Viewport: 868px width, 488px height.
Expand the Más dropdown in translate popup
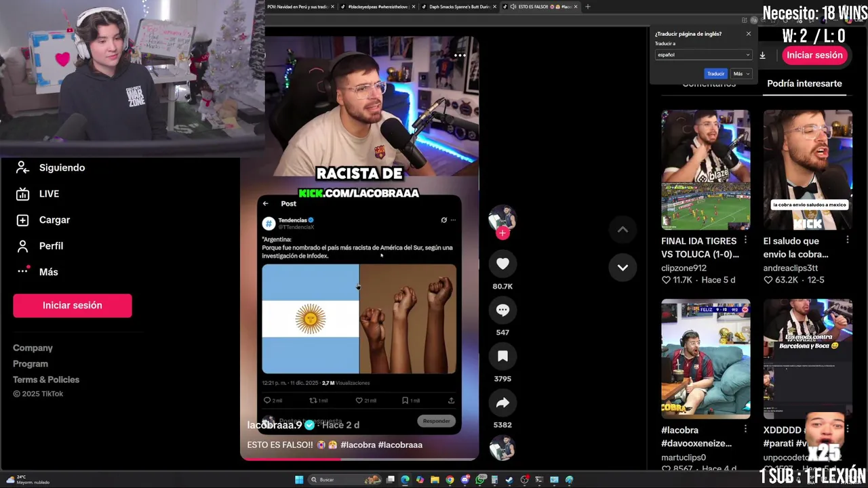[x=741, y=73]
